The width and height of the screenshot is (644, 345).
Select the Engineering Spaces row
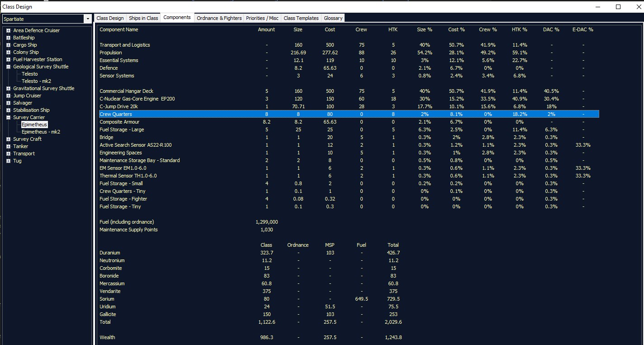click(x=349, y=153)
